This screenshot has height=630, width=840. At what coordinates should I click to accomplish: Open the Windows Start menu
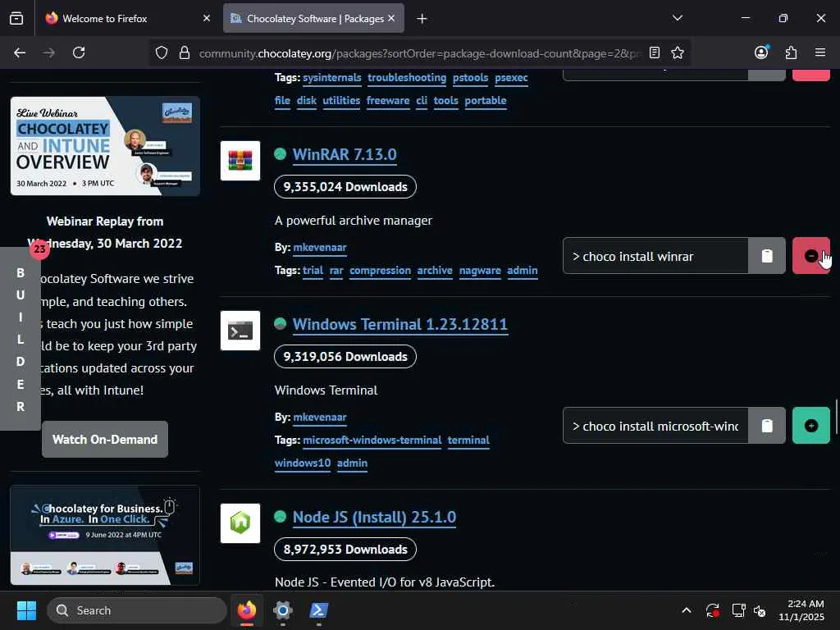click(x=26, y=610)
